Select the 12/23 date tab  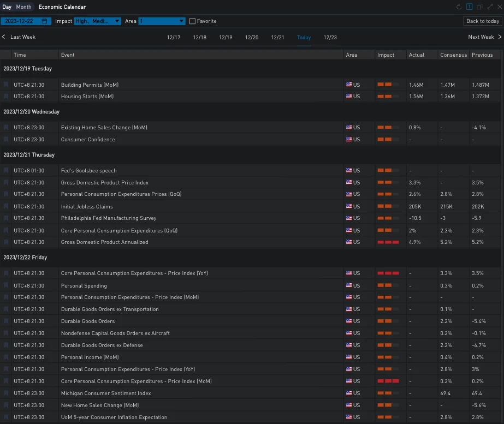[x=330, y=38]
